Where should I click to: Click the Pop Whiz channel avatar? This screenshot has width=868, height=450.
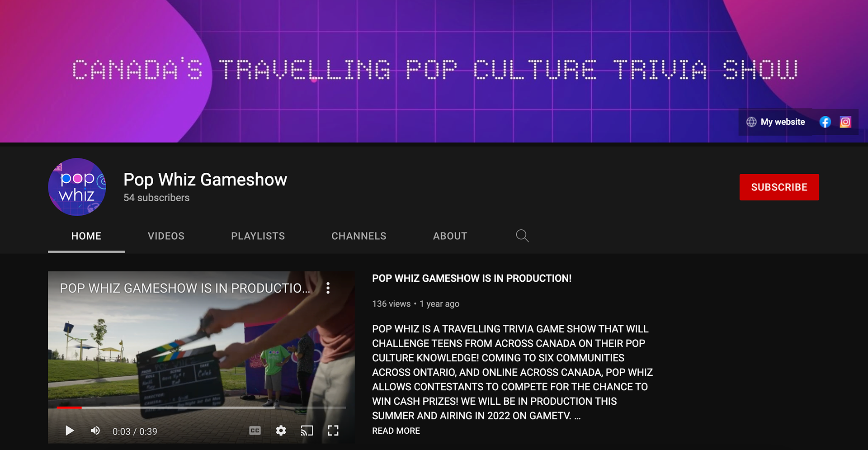pos(77,187)
